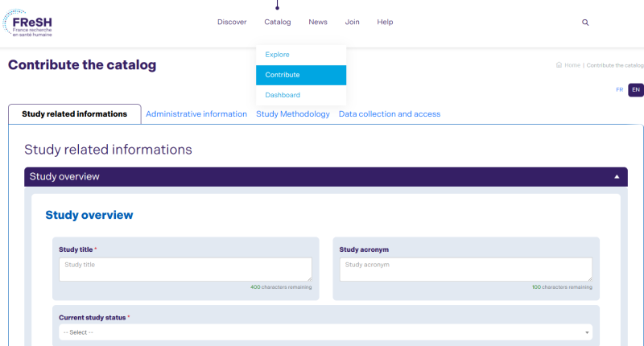Open Data collection and access tab
Screen dimensions: 644x346
[x=390, y=114]
